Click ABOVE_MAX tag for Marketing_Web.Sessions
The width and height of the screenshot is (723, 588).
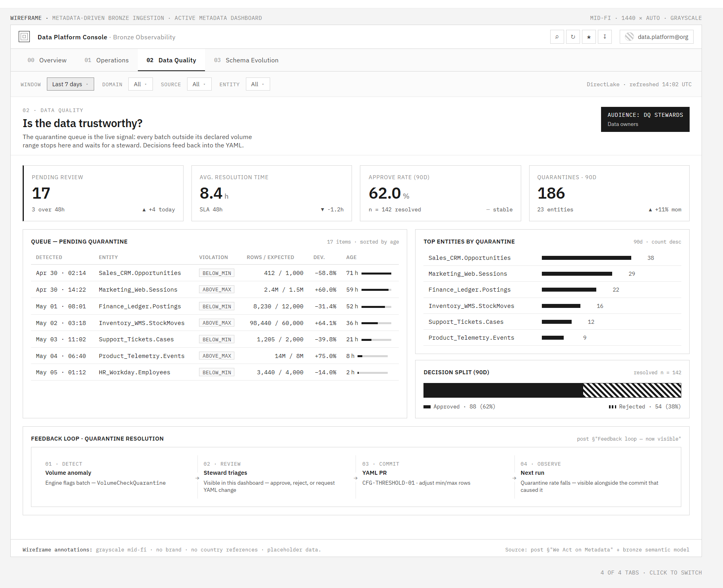point(217,290)
